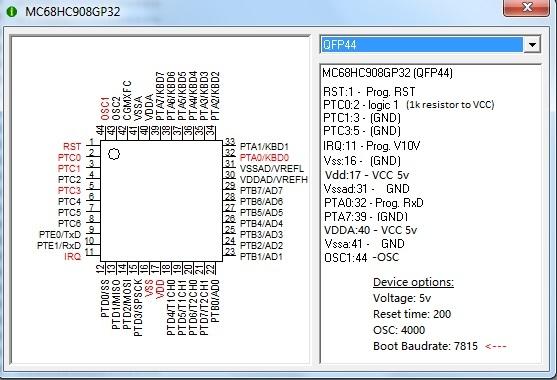Open the QFP44 package dropdown arrow
This screenshot has height=380, width=557.
click(x=532, y=45)
